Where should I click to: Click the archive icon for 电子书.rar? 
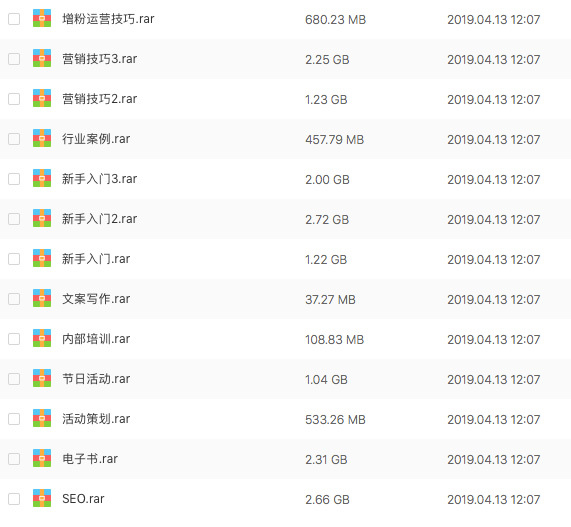[42, 458]
